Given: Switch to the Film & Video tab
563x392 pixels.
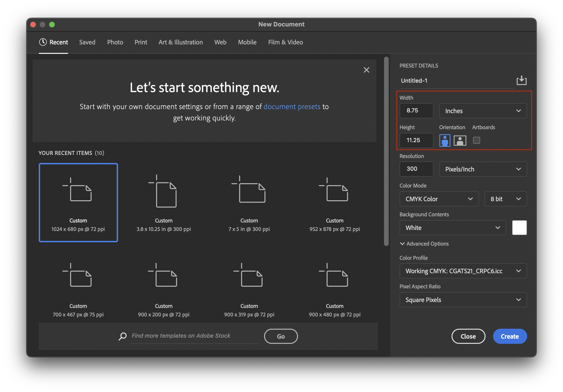Looking at the screenshot, I should (x=286, y=42).
